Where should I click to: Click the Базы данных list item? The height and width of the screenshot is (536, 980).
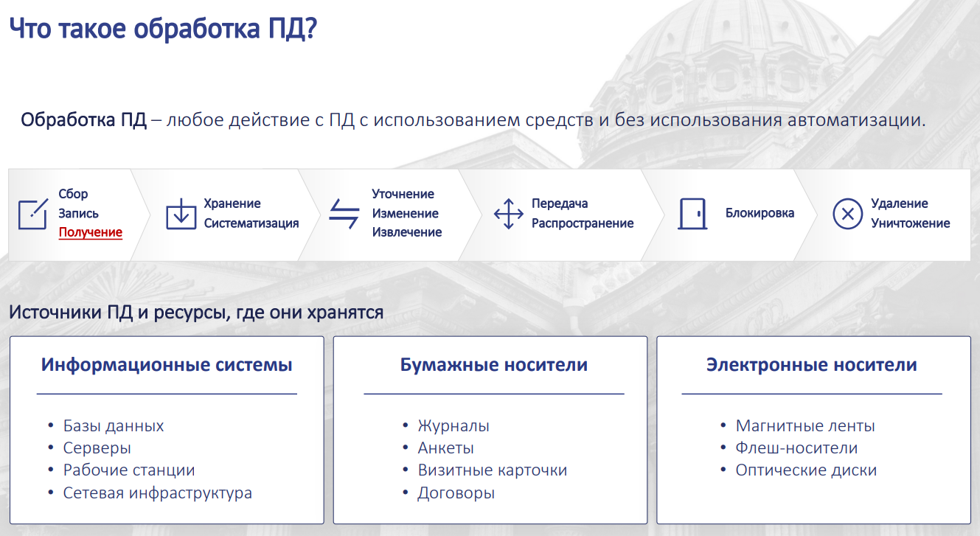tap(114, 426)
